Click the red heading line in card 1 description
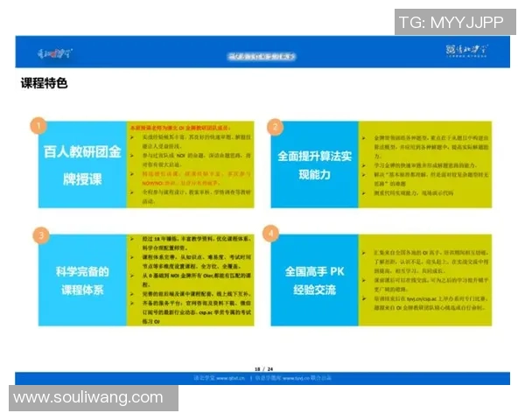 180,128
